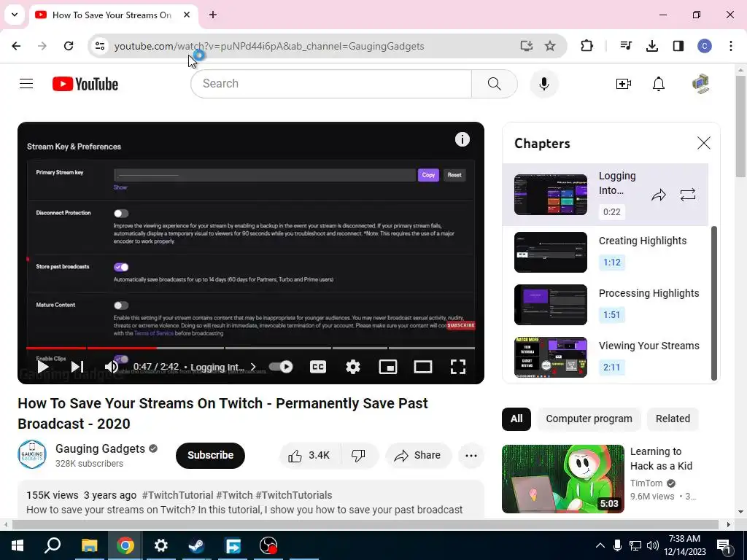Close the How To Save Your Streams tab

click(187, 15)
